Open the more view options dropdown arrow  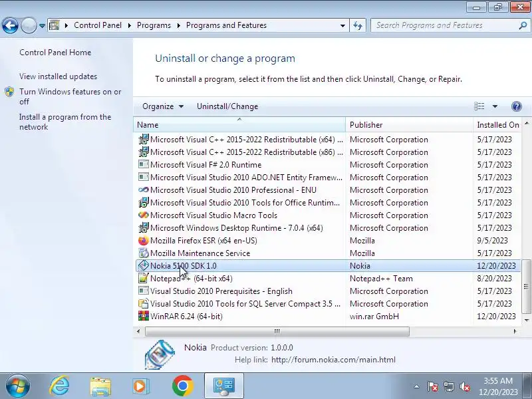[495, 106]
